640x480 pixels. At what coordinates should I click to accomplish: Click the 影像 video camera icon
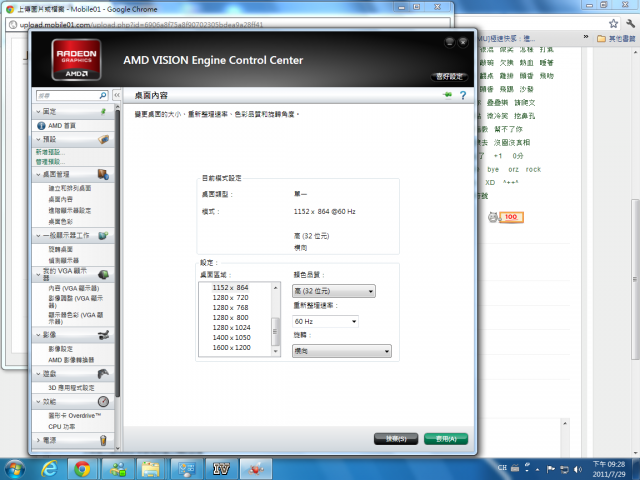point(103,335)
